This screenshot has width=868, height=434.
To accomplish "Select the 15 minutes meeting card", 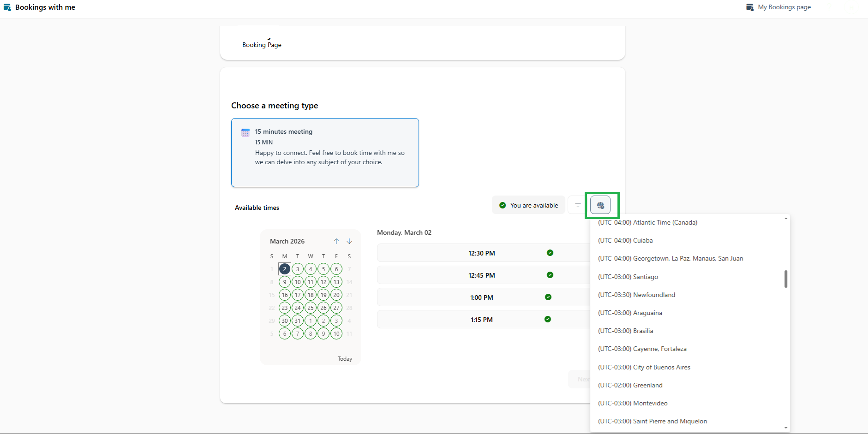I will (x=325, y=153).
